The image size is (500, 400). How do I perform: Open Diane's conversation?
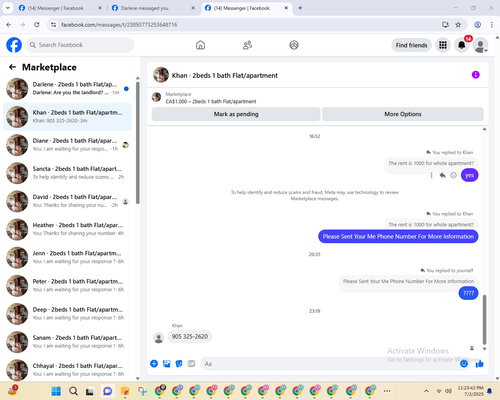tap(67, 145)
